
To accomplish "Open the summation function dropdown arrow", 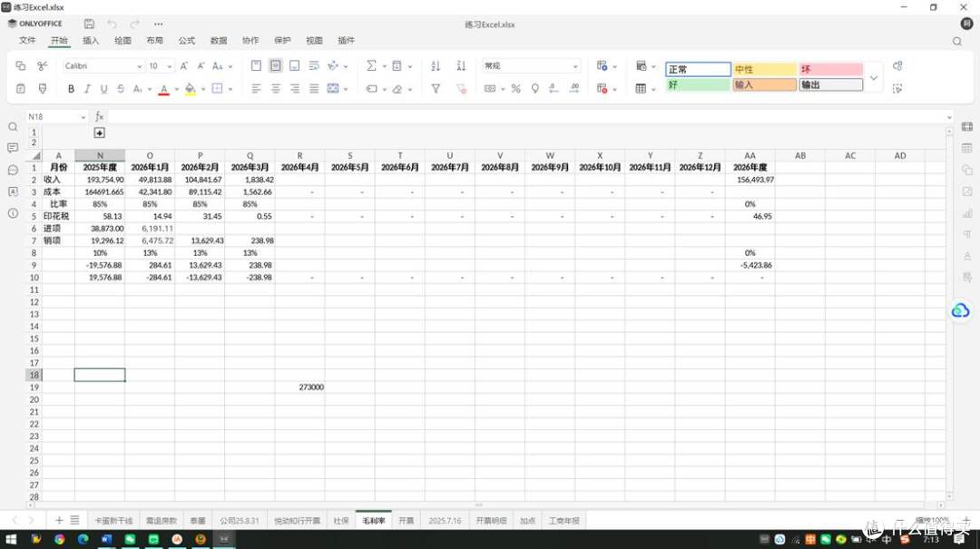I will pos(385,66).
